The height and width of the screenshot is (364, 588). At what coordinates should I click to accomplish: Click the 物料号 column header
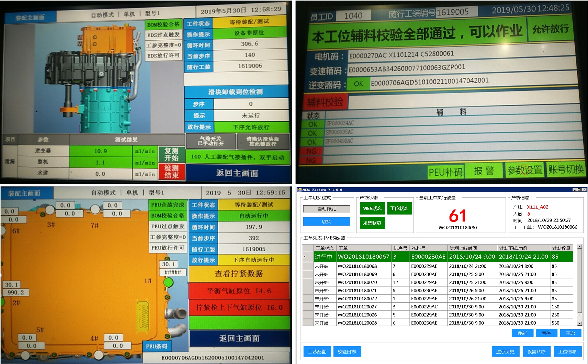pyautogui.click(x=428, y=248)
